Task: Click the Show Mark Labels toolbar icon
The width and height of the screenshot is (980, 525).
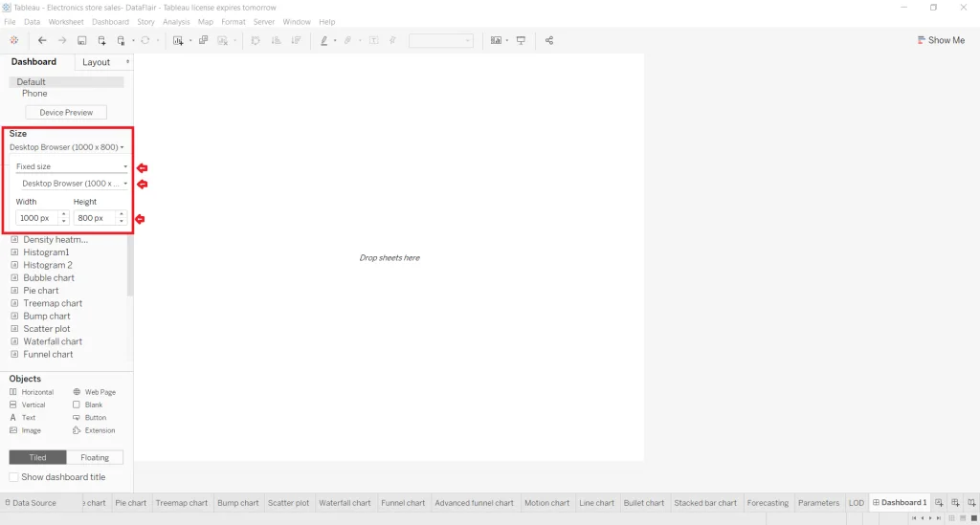Action: point(374,40)
